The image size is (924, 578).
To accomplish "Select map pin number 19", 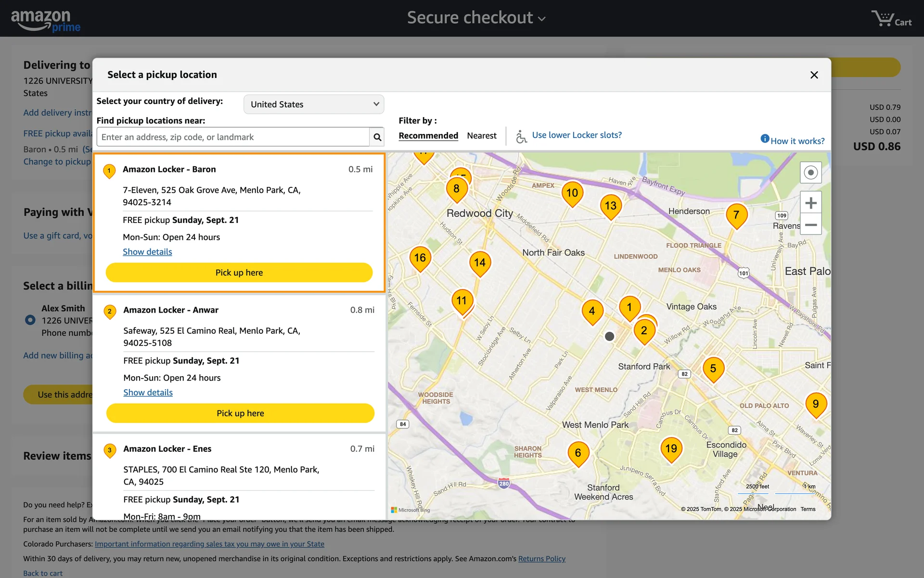I will tap(671, 449).
